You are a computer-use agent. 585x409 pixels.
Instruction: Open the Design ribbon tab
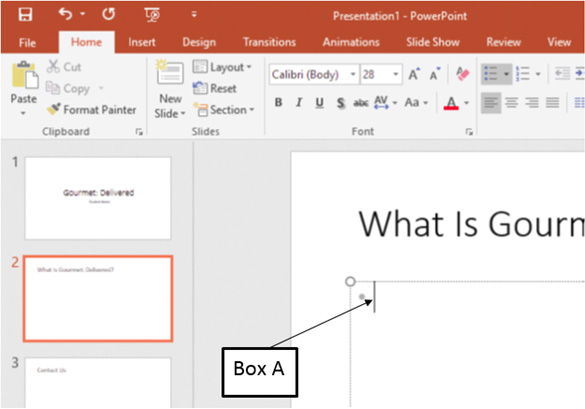(199, 43)
